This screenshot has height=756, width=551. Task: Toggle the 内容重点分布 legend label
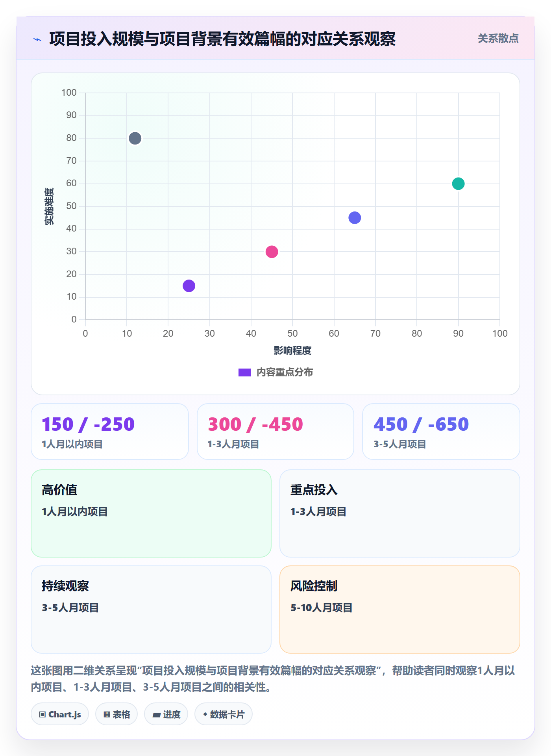[x=285, y=372]
